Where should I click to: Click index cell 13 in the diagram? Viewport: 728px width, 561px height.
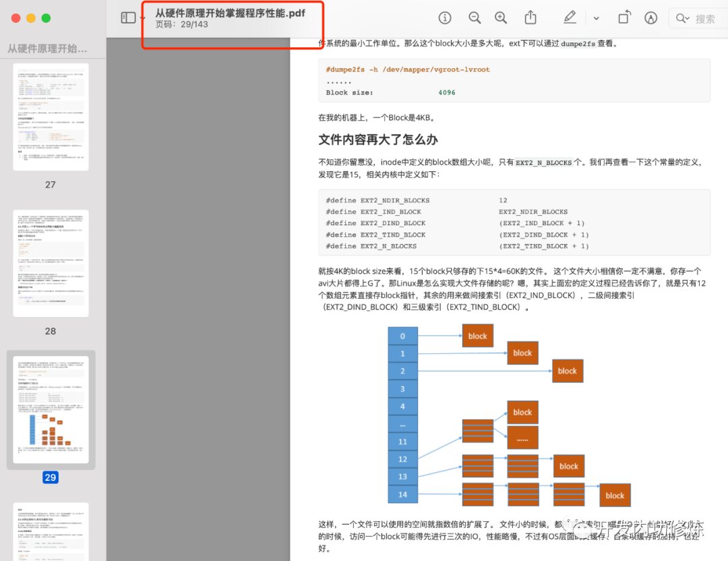(402, 477)
